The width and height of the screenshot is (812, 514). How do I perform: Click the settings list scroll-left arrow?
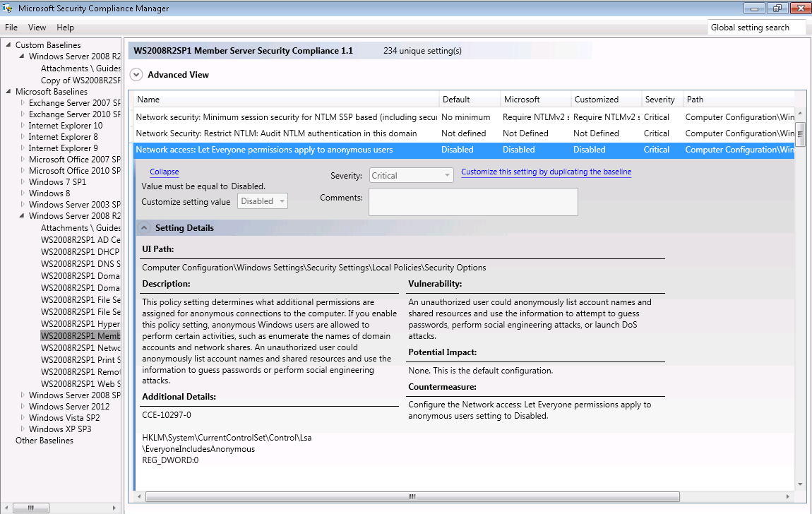(139, 496)
